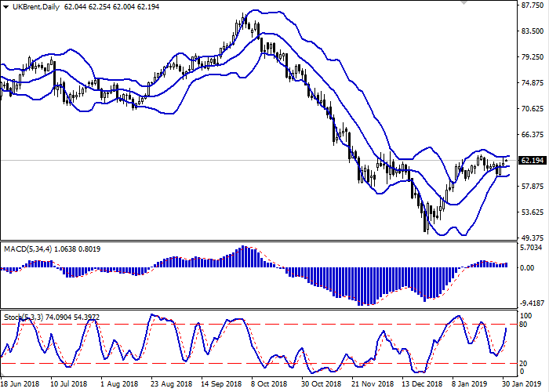549x392 pixels.
Task: Select the 83.500 price scale value
Action: [533, 31]
